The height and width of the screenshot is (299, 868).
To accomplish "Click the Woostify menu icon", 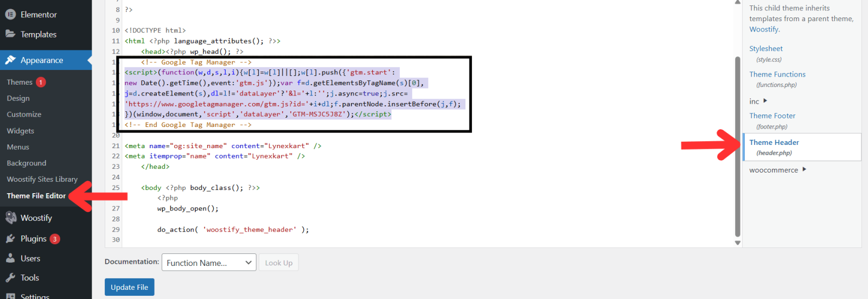I will [10, 218].
